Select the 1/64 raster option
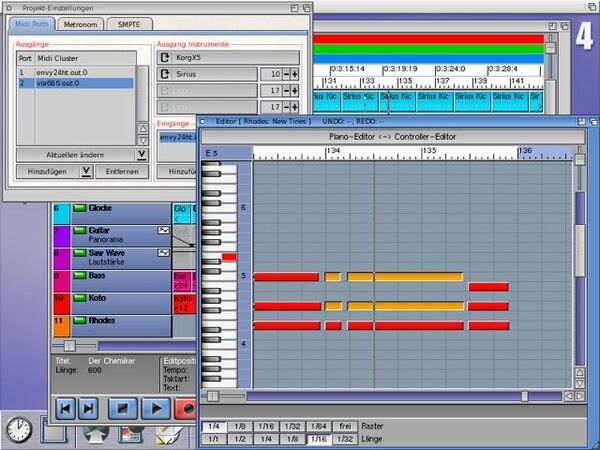600x450 pixels. point(318,426)
